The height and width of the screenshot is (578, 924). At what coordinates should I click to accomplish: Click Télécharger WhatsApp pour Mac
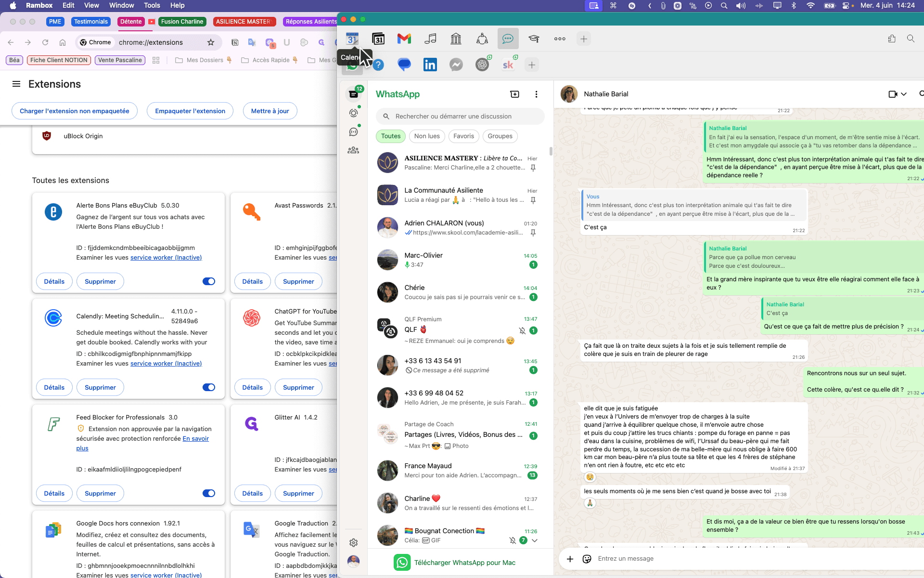[x=455, y=563]
